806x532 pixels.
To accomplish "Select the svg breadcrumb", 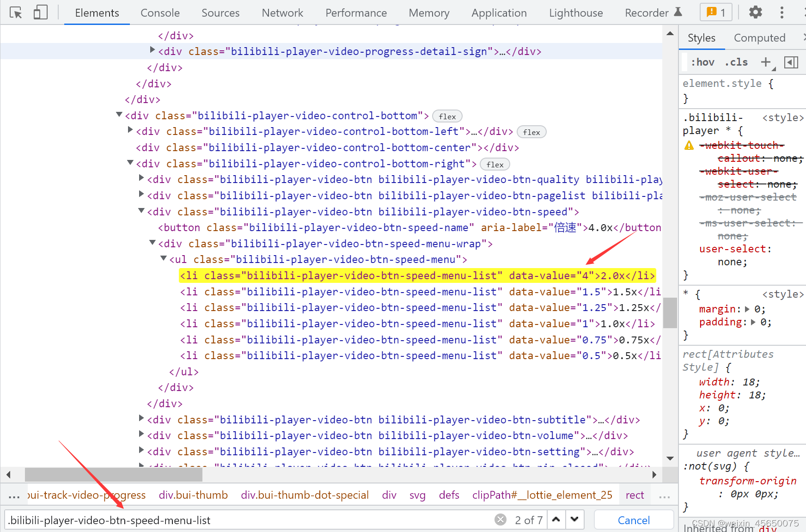I will tap(417, 495).
